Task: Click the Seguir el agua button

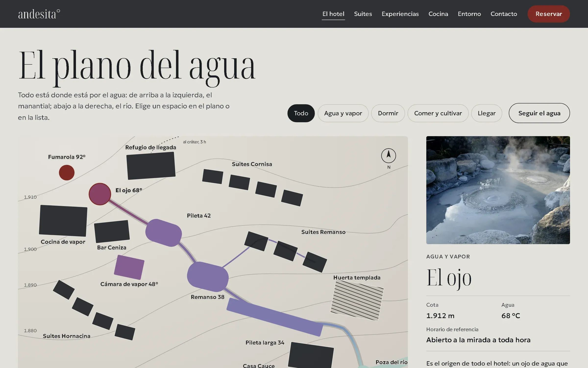Action: [539, 113]
